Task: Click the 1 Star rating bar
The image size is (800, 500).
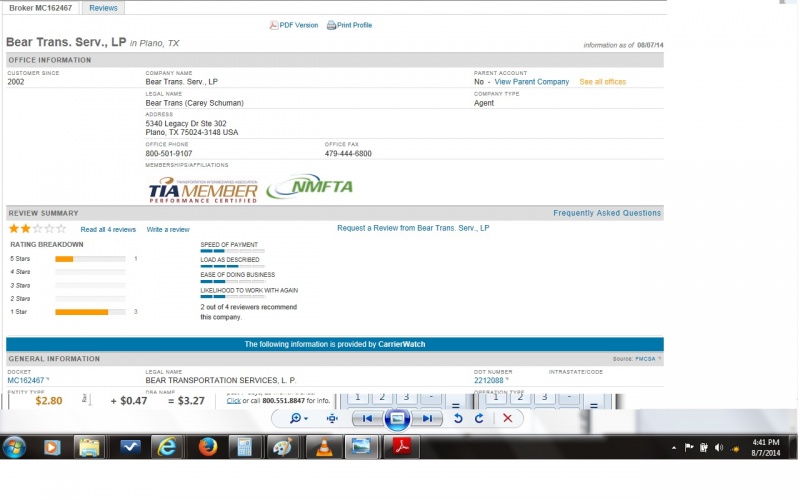Action: point(90,312)
